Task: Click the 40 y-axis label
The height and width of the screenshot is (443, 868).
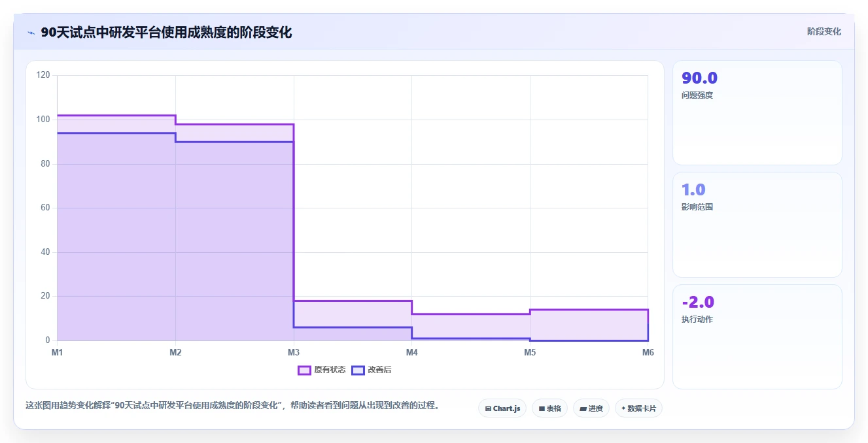Action: [45, 252]
